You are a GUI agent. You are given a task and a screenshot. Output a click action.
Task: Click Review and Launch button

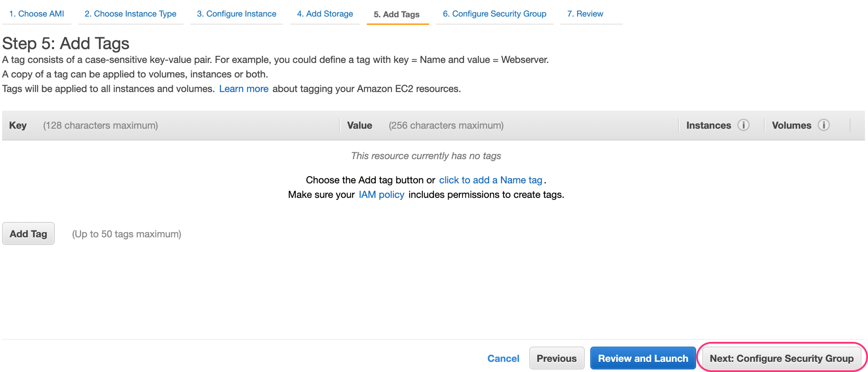[643, 358]
